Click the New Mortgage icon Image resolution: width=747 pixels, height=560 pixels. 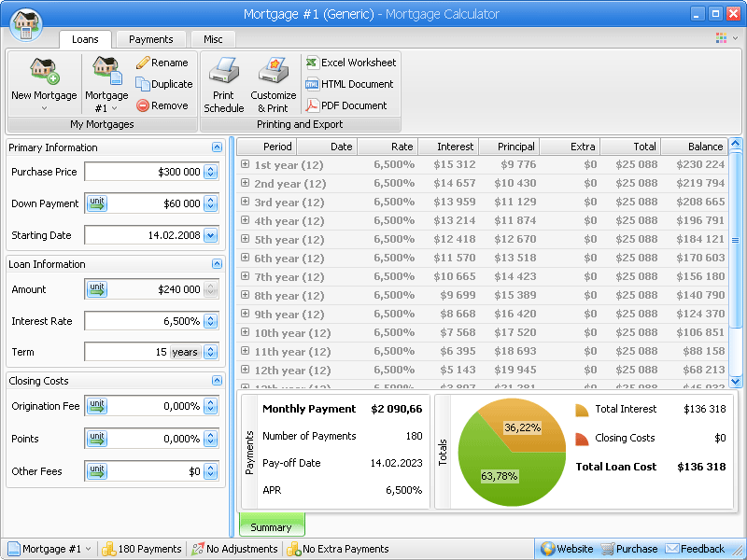click(44, 72)
